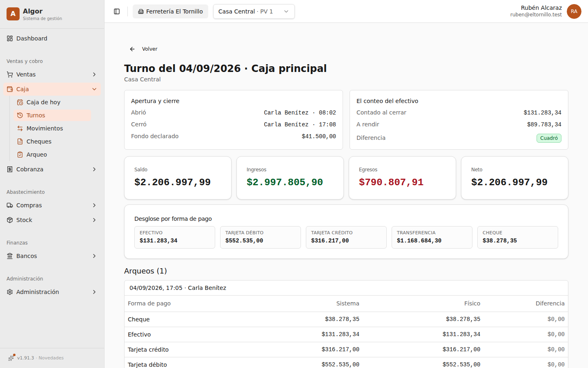588x368 pixels.
Task: Click the Egresos total $790.807,91
Action: click(x=391, y=182)
